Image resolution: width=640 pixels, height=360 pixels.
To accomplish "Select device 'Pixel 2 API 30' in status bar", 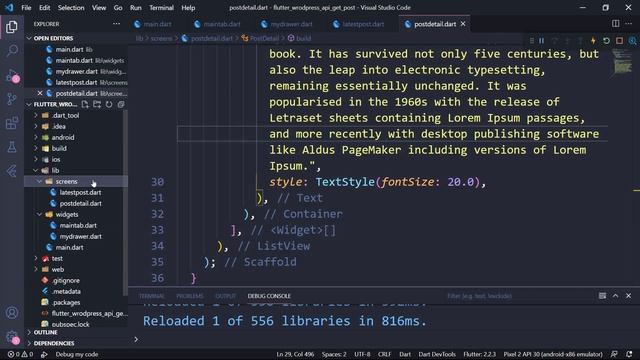I will pos(553,354).
